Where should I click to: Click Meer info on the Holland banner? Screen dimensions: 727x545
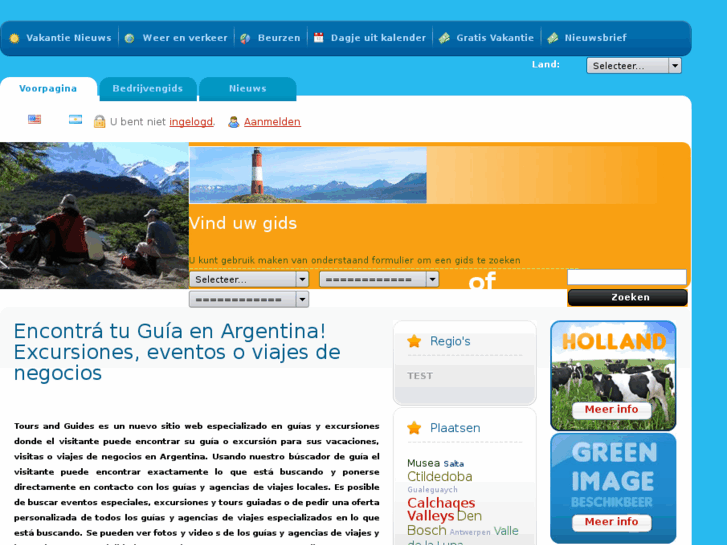[612, 410]
